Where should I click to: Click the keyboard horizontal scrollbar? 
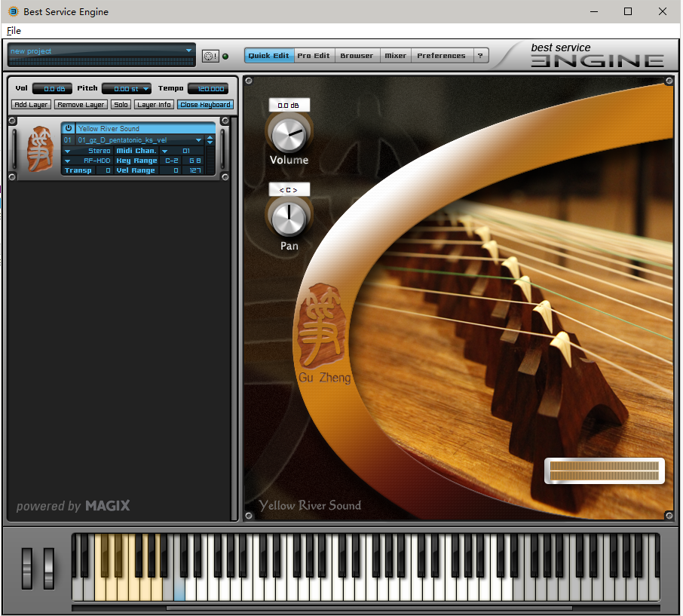(368, 608)
